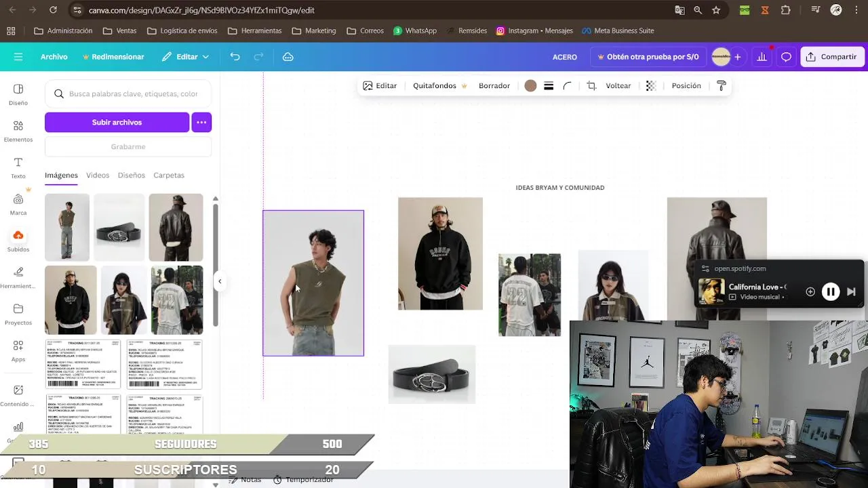Select the crop tool icon

(591, 86)
